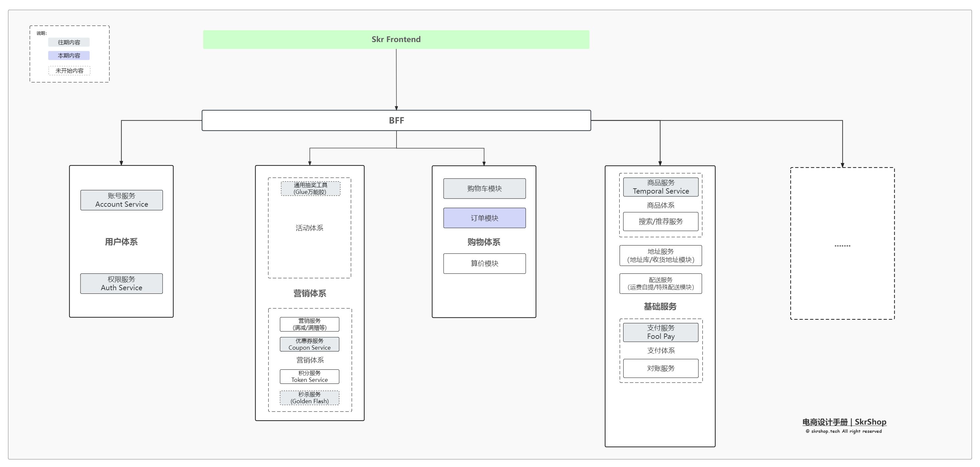Click the 配送服务 box
The image size is (980, 467).
click(x=660, y=284)
